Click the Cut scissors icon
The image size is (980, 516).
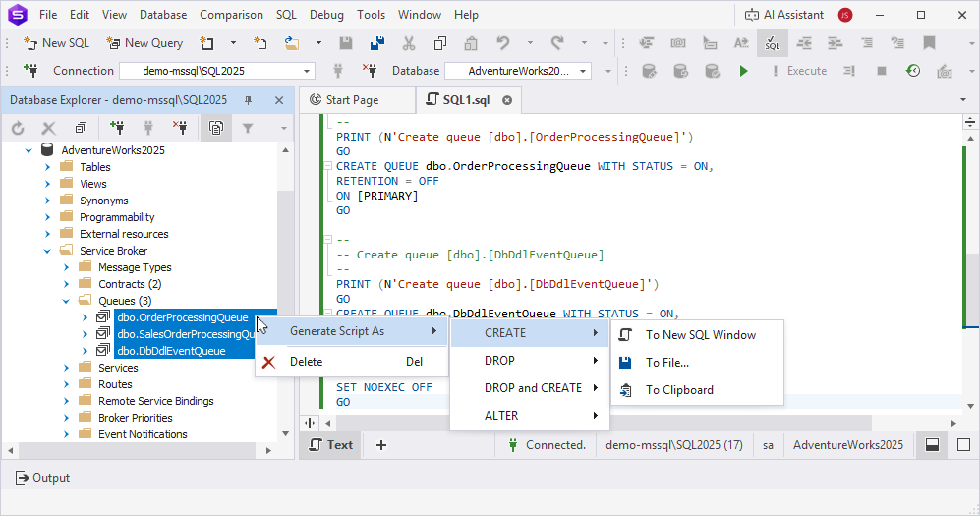[x=409, y=43]
